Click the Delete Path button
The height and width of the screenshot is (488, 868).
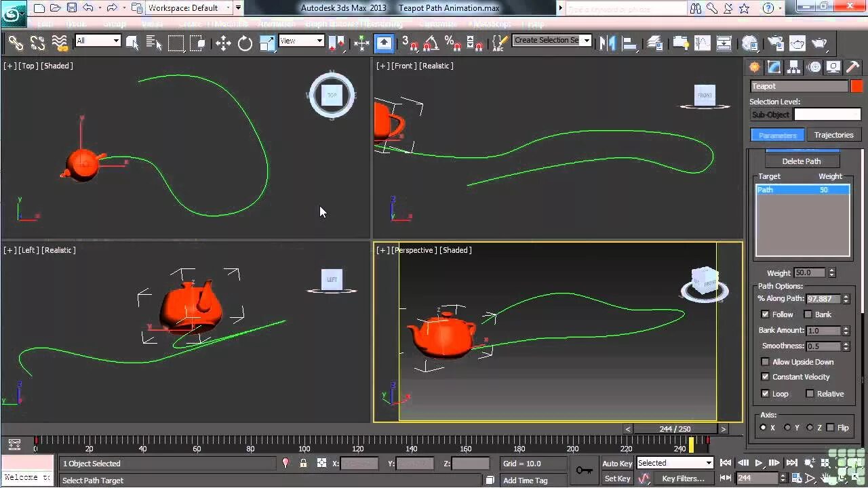pos(802,161)
